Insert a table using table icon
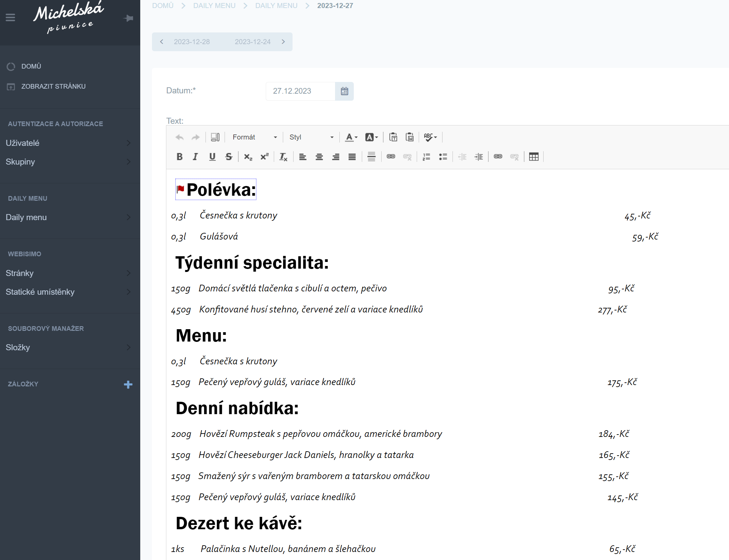The width and height of the screenshot is (729, 560). coord(534,157)
